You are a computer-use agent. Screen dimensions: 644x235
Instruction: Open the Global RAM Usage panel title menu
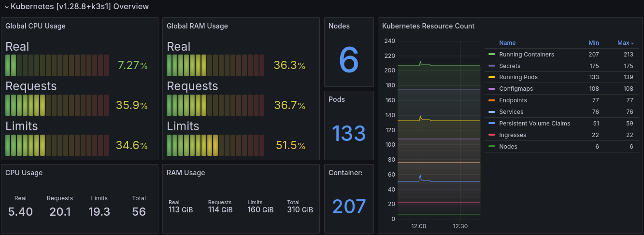pyautogui.click(x=197, y=26)
